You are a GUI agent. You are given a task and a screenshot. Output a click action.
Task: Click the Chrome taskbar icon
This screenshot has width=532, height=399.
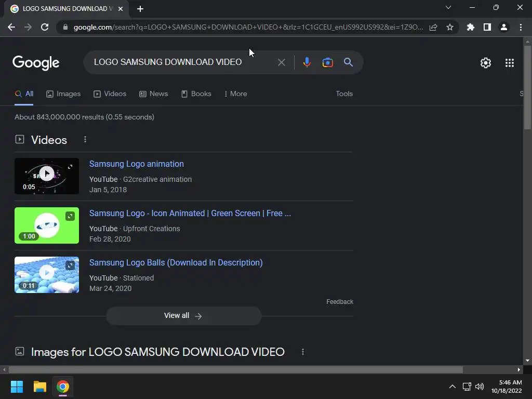63,387
